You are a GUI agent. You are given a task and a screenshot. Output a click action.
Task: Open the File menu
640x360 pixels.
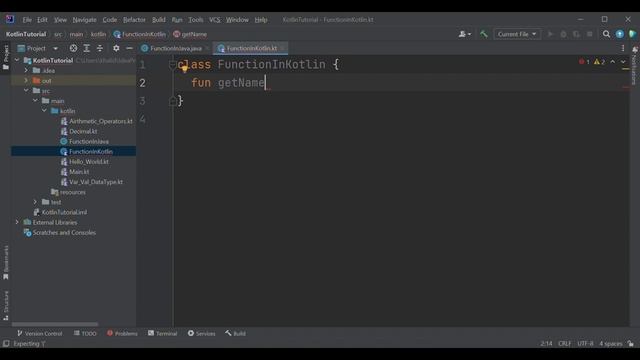(27, 20)
